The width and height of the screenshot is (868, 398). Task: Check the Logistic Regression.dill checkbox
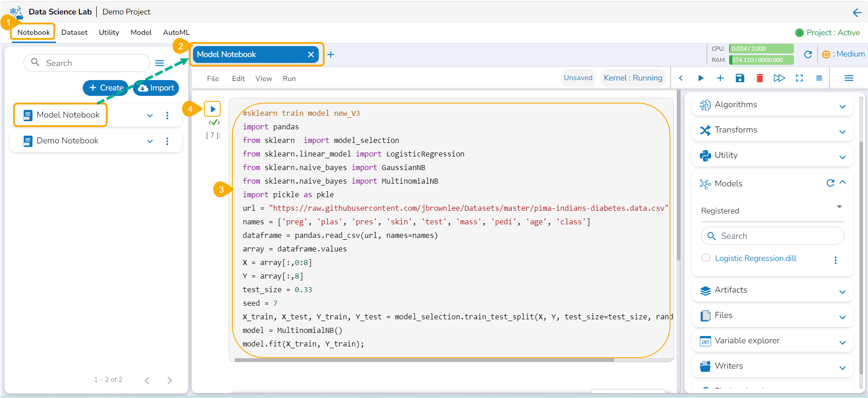point(705,258)
